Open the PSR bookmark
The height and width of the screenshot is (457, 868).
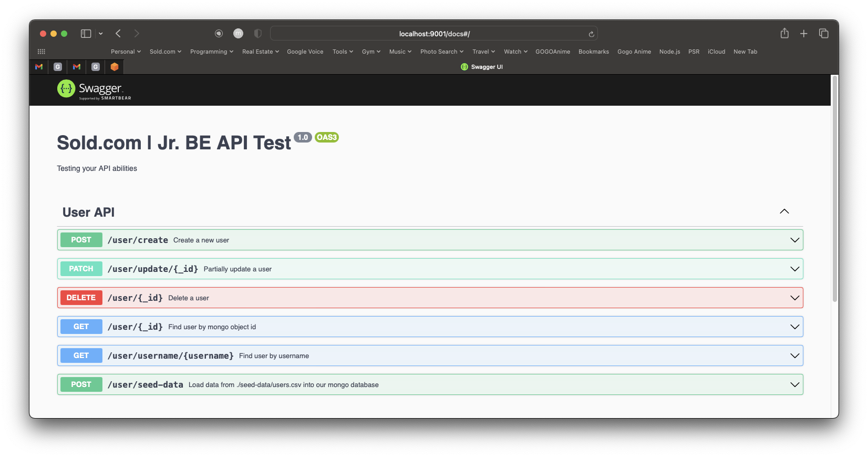[x=694, y=52]
